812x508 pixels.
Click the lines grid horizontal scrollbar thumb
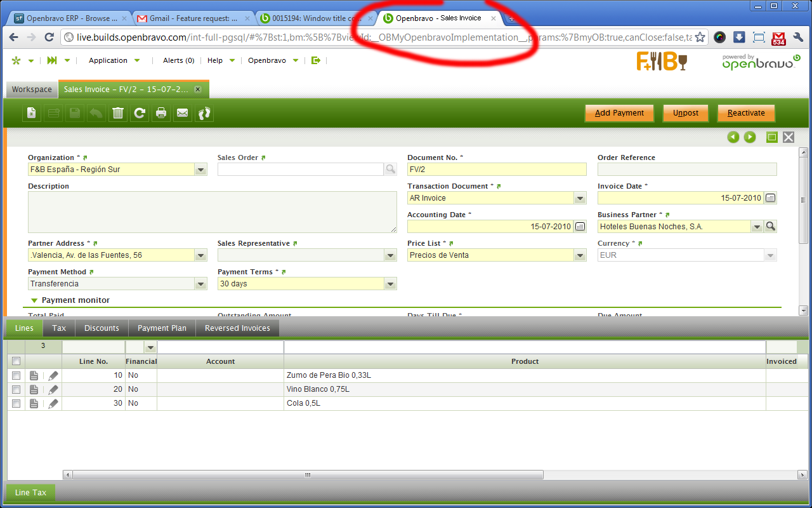pos(308,475)
